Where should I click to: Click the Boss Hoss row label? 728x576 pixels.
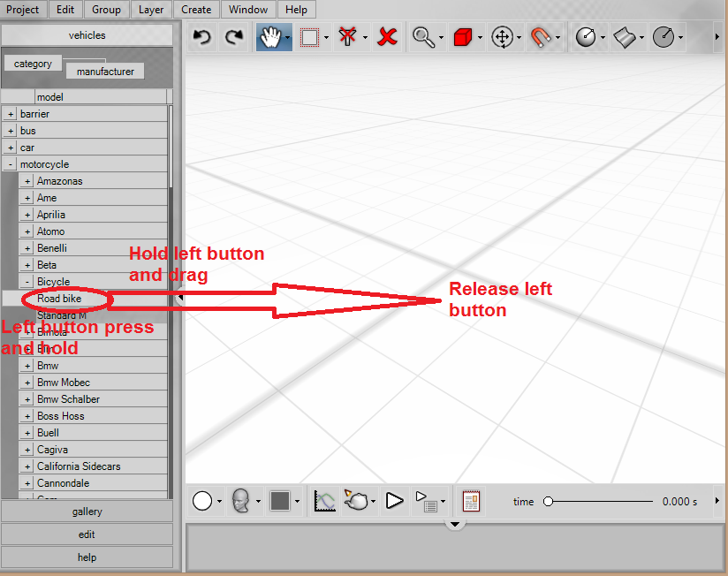[61, 416]
